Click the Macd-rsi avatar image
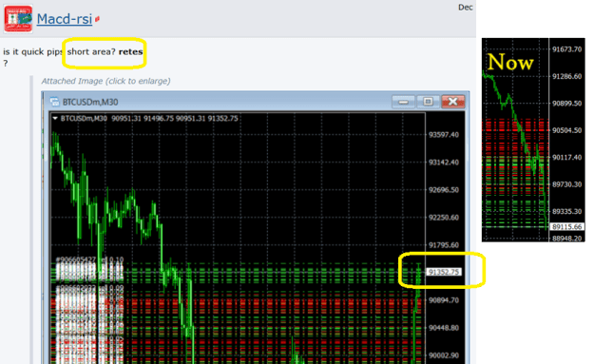The height and width of the screenshot is (364, 594). (18, 19)
